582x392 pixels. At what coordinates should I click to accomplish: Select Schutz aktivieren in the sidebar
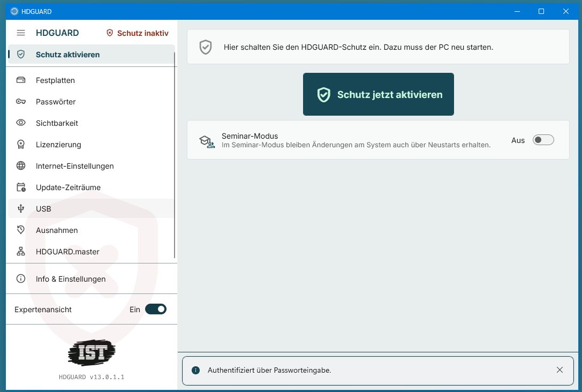[x=92, y=54]
